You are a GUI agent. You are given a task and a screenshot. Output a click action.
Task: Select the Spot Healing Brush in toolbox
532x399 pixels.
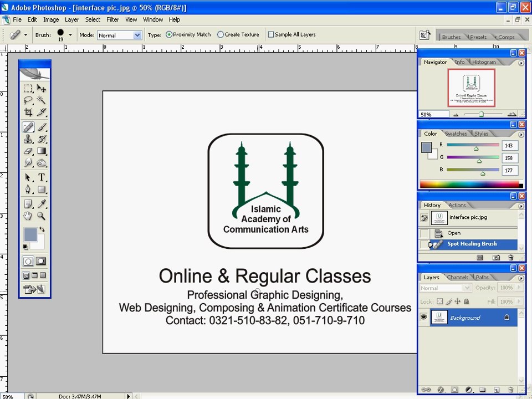point(28,127)
